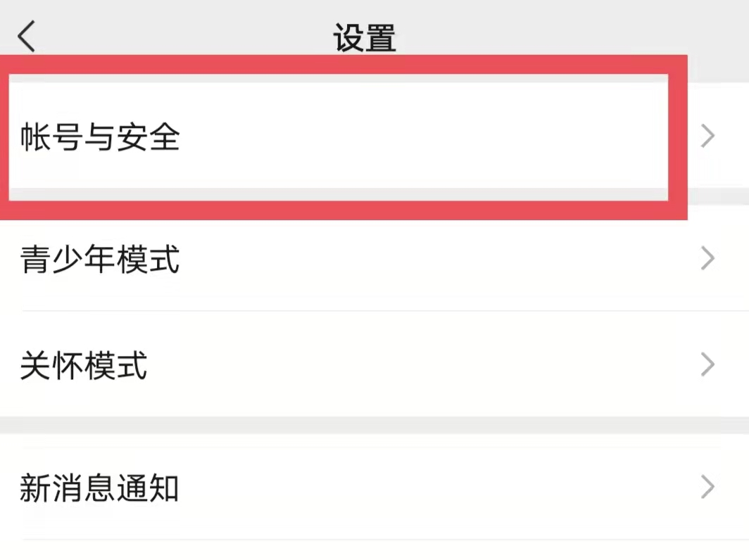Click the 设置 page title
This screenshot has height=560, width=749.
point(365,38)
